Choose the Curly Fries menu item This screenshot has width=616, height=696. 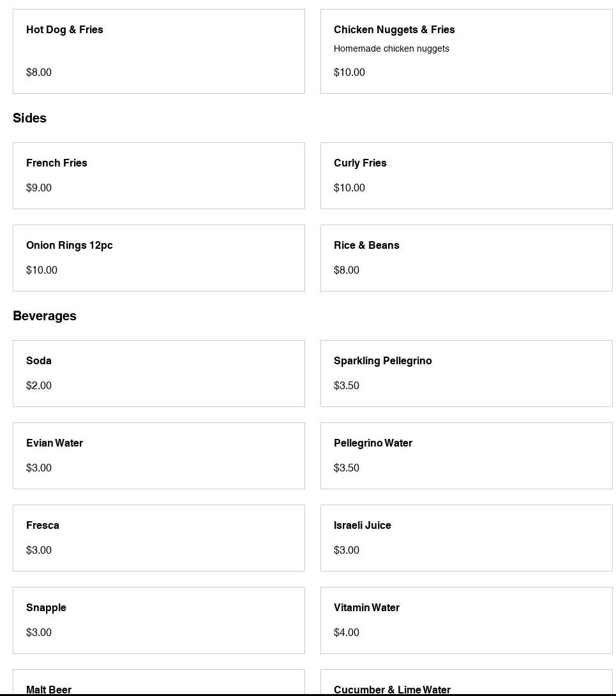pyautogui.click(x=466, y=175)
